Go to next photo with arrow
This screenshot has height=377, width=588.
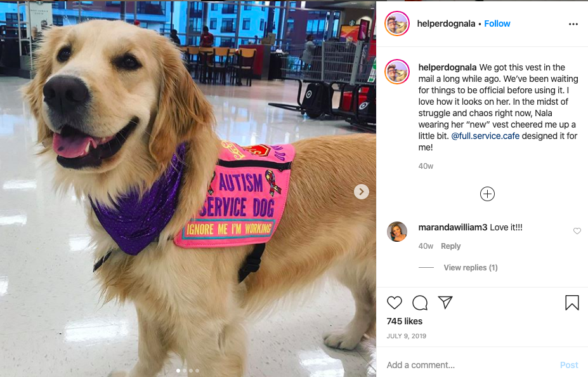coord(362,192)
